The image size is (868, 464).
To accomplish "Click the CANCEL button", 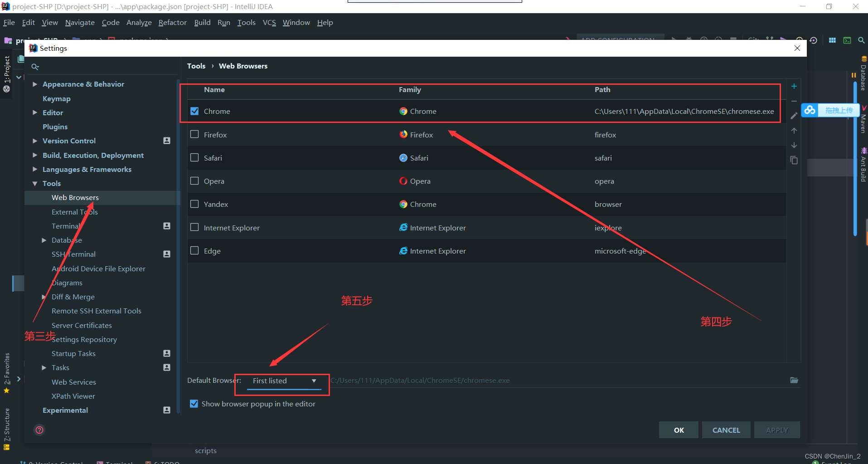I will (x=726, y=430).
